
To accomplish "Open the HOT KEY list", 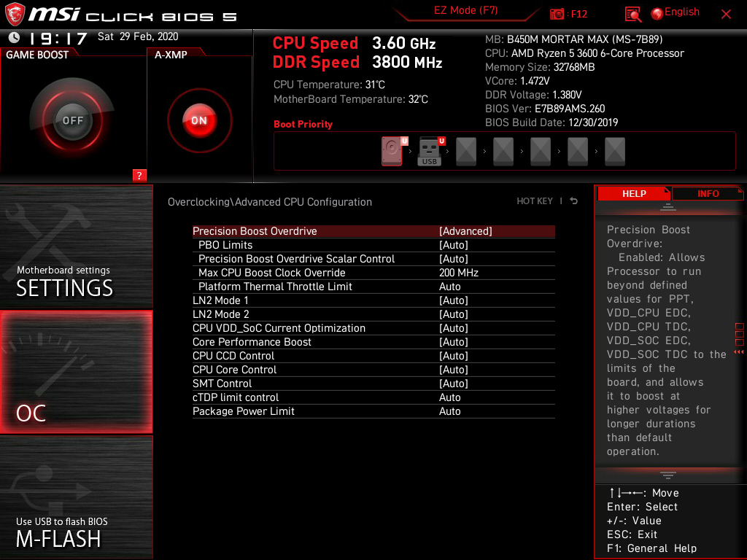I will [x=535, y=201].
